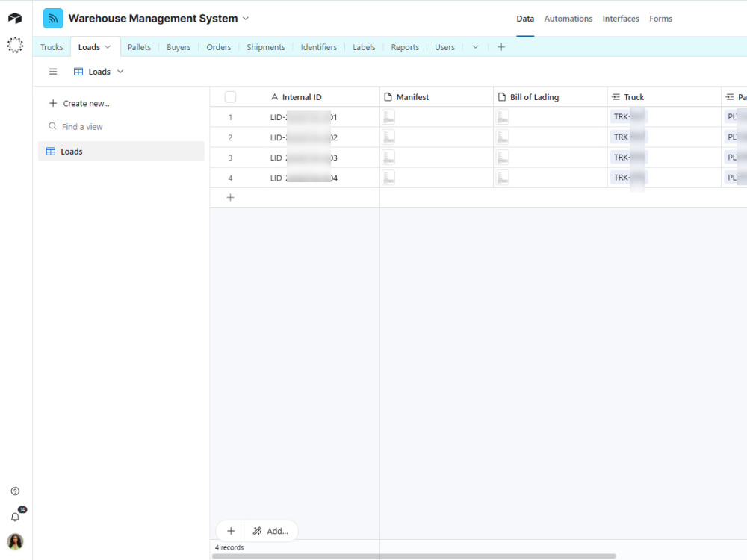Click Manifest attachment thumbnail in row 4
Screen dimensions: 747x560
point(388,178)
